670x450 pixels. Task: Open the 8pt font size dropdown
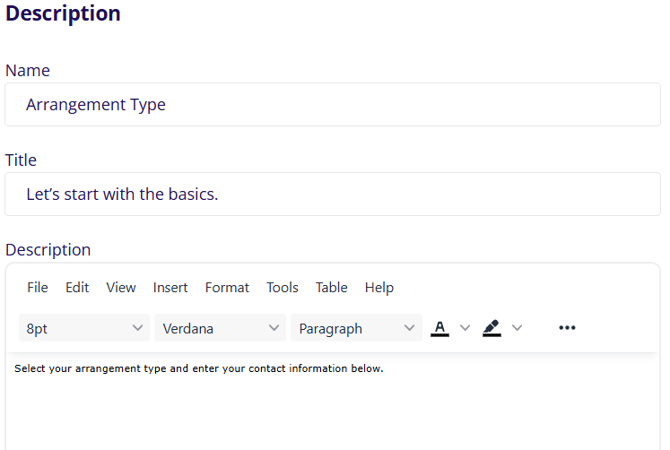84,328
